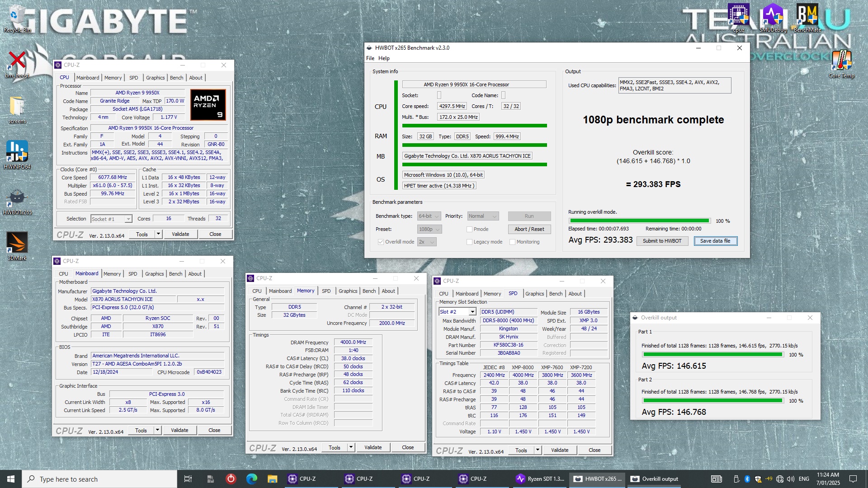Switch to Bench tab in top CPU-Z window

[176, 78]
